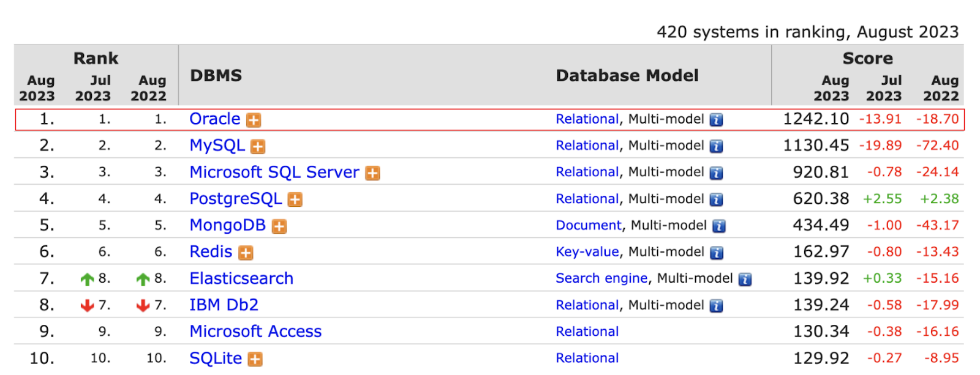
Task: Open the Microsoft Access link
Action: click(x=255, y=331)
